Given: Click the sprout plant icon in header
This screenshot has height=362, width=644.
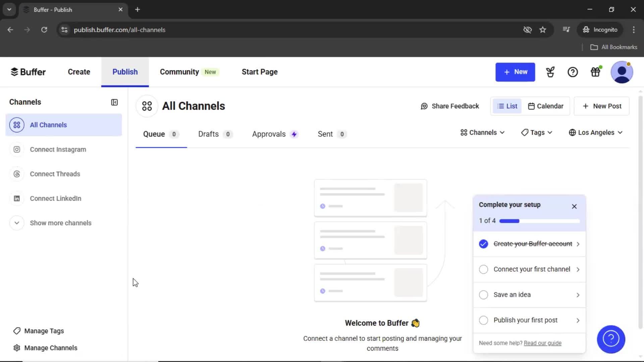Looking at the screenshot, I should point(550,72).
